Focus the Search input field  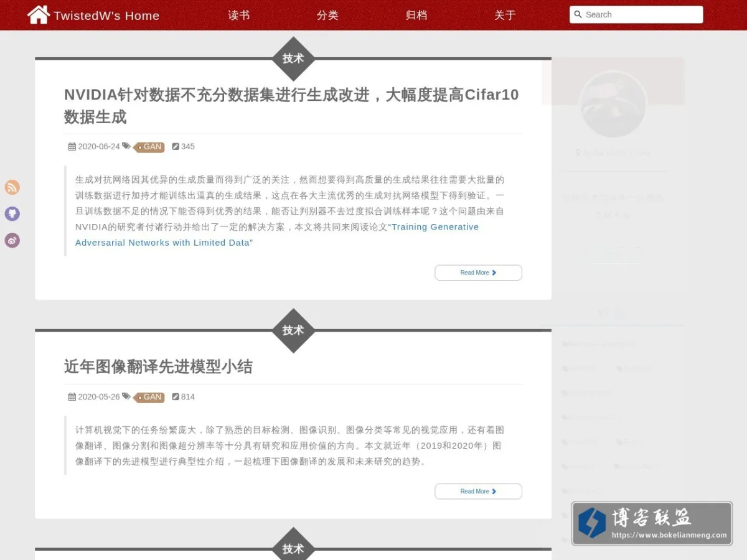click(636, 14)
